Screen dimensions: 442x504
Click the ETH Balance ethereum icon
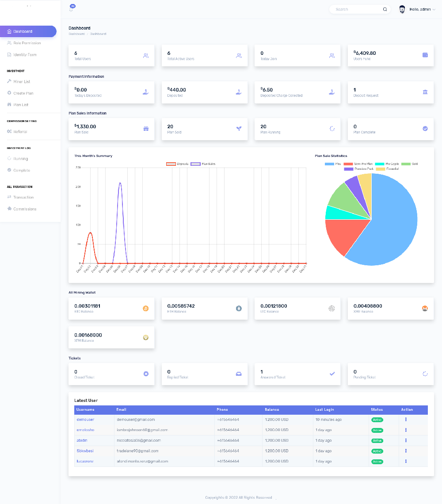coord(239,308)
